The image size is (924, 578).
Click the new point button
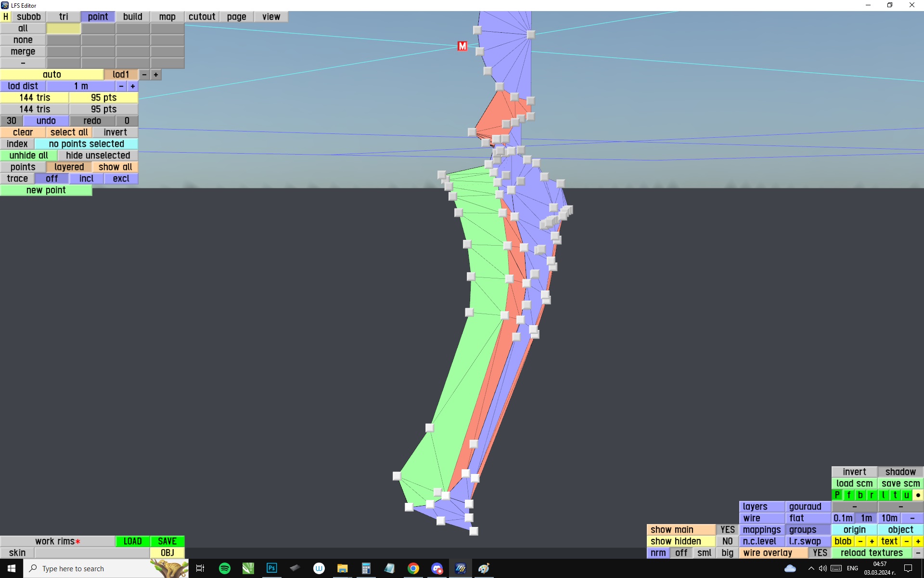coord(46,190)
